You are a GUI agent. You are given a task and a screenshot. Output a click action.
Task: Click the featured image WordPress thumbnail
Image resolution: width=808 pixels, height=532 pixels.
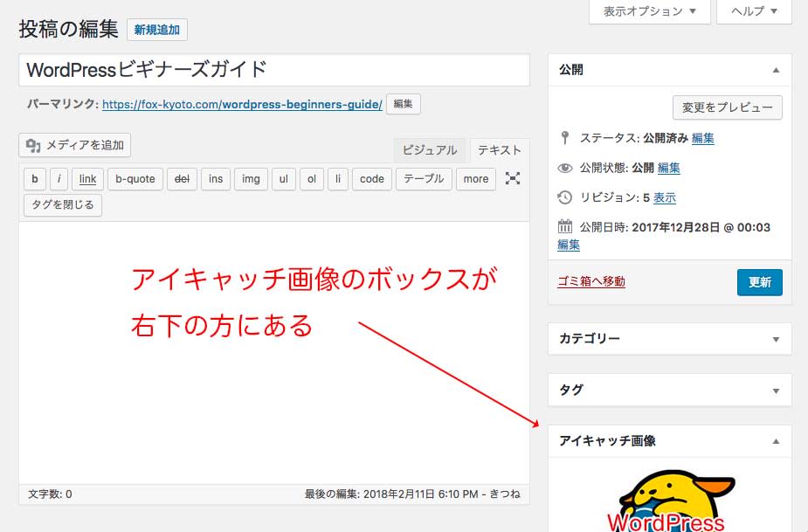tap(670, 500)
